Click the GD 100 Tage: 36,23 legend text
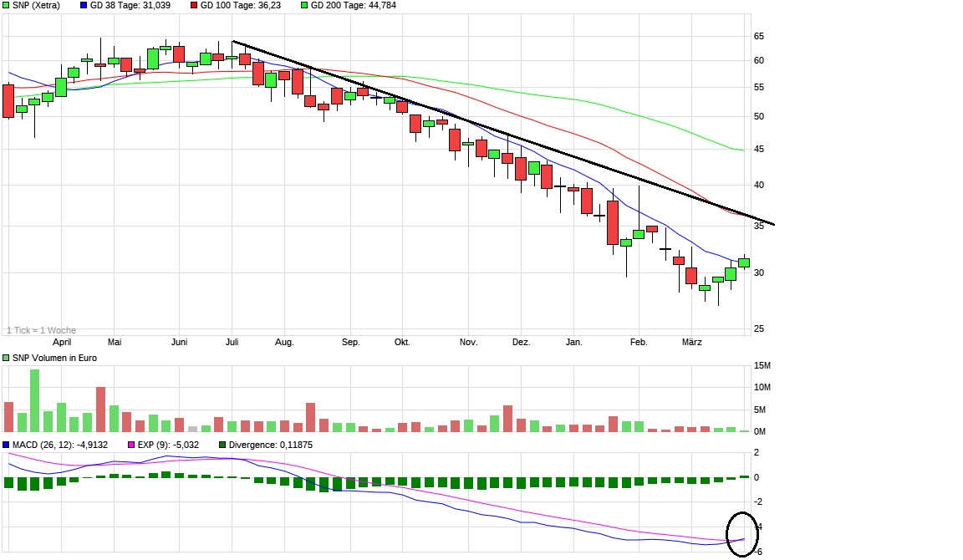Screen dimensions: 963x560 click(241, 6)
